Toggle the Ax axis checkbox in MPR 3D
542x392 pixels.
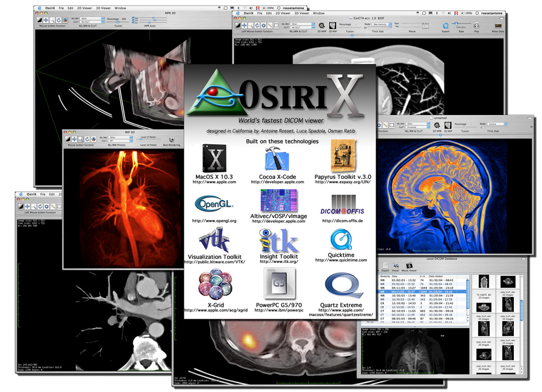click(x=133, y=22)
